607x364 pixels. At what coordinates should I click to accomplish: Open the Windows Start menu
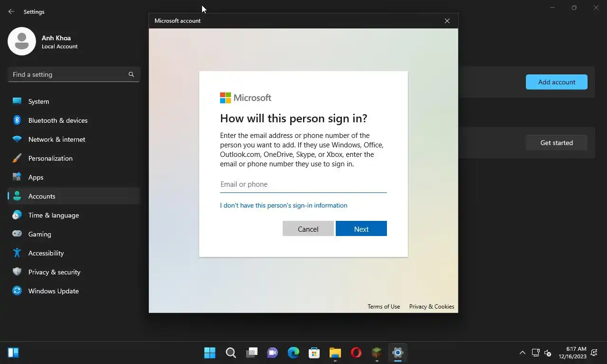click(x=210, y=353)
